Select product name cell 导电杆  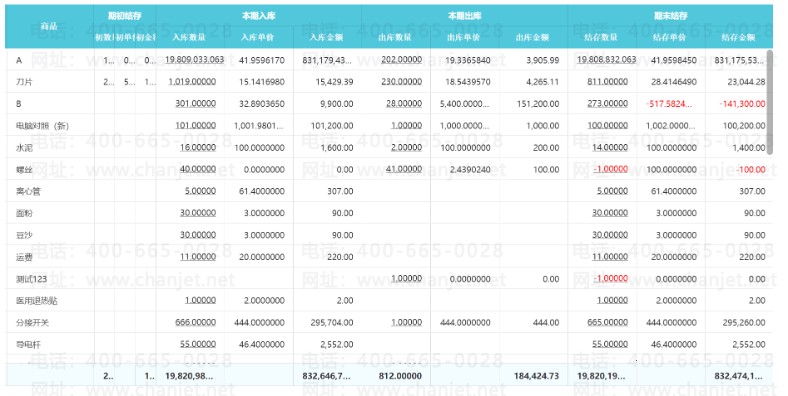(x=29, y=345)
